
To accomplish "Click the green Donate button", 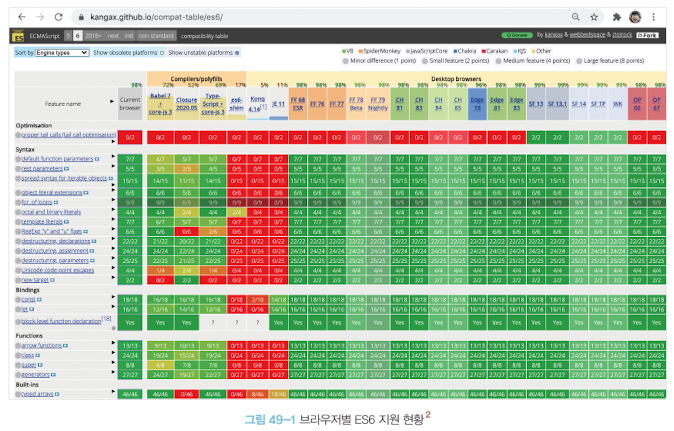I will pos(517,35).
